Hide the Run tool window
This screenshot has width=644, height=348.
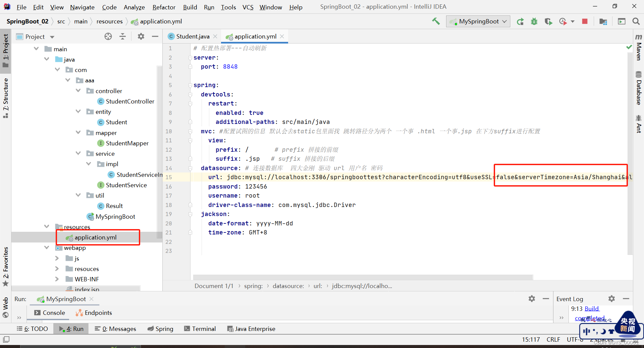[546, 298]
